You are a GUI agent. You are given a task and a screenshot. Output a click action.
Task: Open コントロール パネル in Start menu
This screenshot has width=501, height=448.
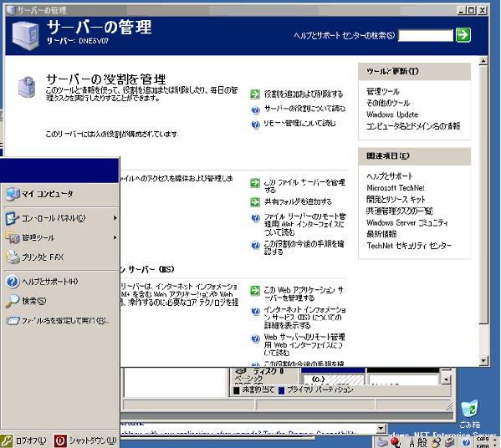click(x=60, y=218)
